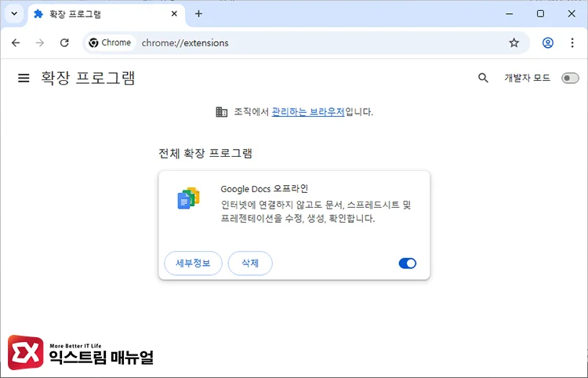Image resolution: width=588 pixels, height=378 pixels.
Task: Click the 확장 프로그램 page title
Action: pos(88,78)
